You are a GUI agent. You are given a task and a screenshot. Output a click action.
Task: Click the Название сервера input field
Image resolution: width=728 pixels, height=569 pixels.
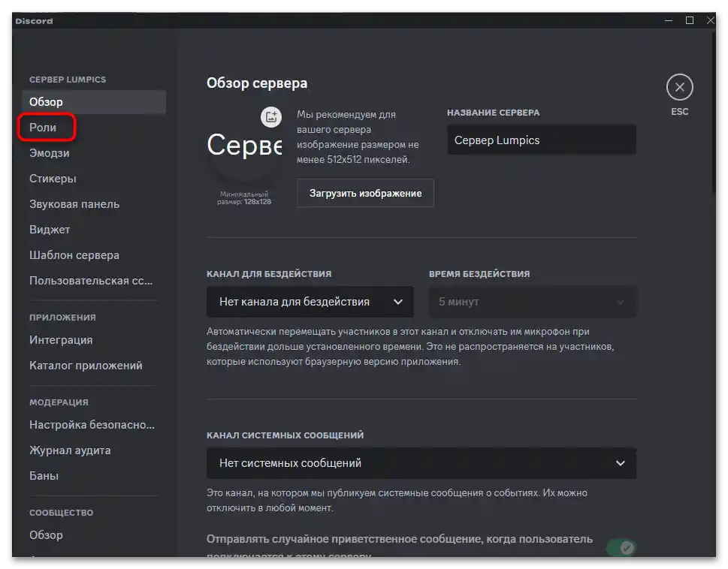pos(541,140)
